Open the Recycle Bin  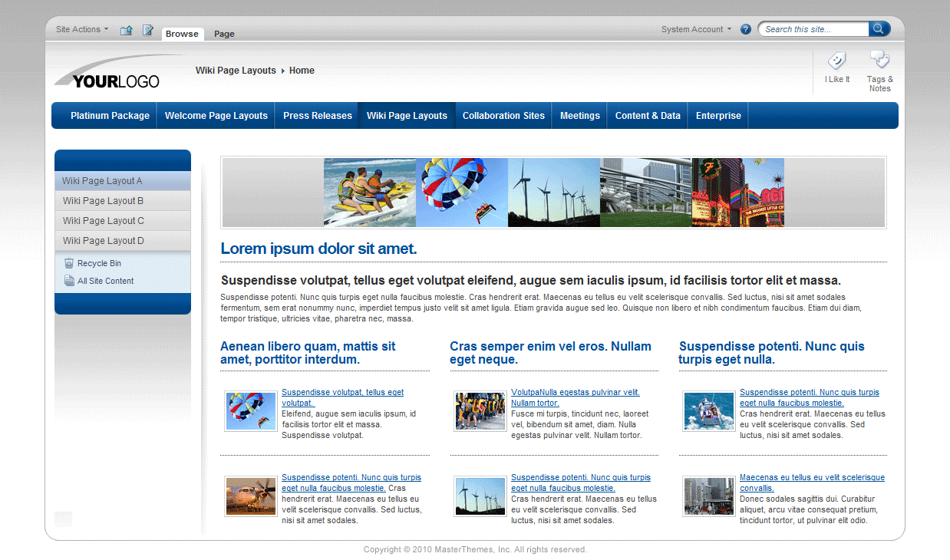click(x=97, y=262)
